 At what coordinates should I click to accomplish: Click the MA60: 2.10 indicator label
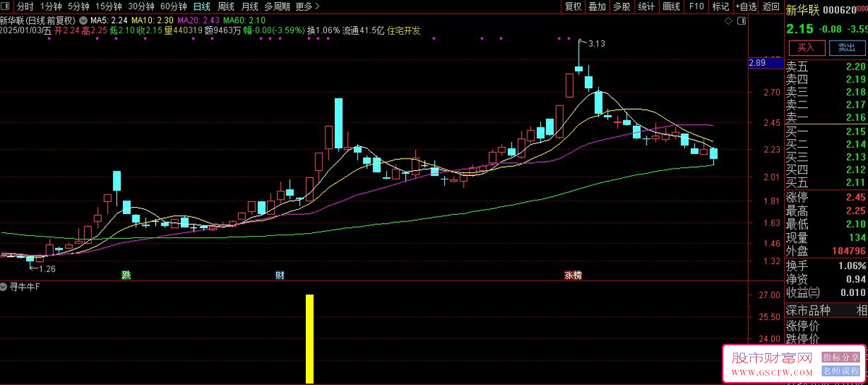[x=244, y=21]
